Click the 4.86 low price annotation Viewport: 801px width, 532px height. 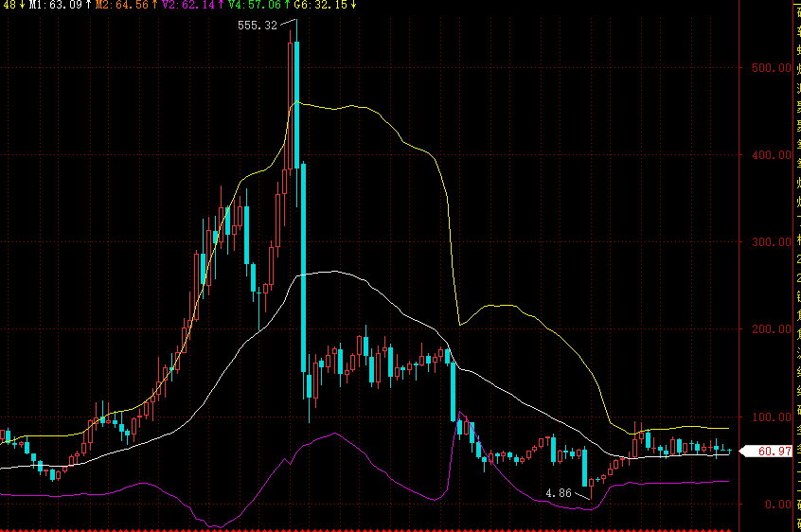click(x=559, y=493)
